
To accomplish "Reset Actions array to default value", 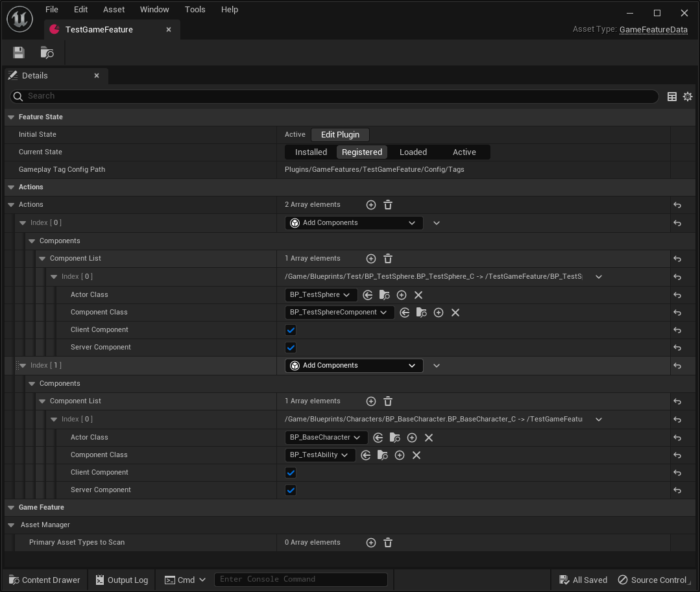I will coord(677,205).
